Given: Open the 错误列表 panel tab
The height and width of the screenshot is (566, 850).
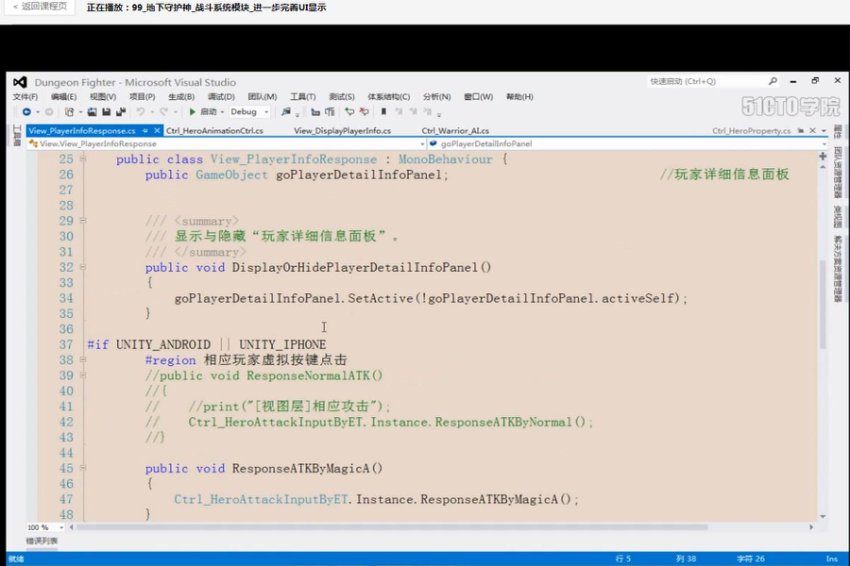Looking at the screenshot, I should coord(41,541).
